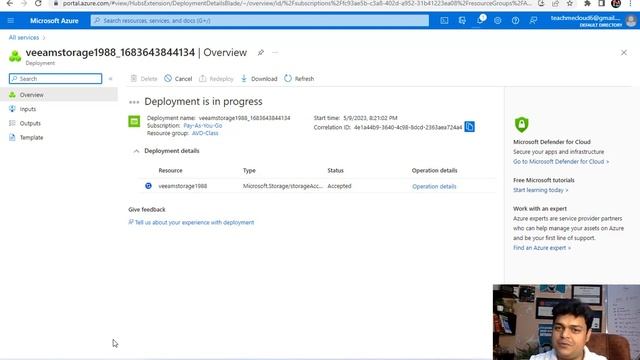Viewport: 640px width, 360px height.
Task: Collapse the left navigation pane
Action: 110,79
